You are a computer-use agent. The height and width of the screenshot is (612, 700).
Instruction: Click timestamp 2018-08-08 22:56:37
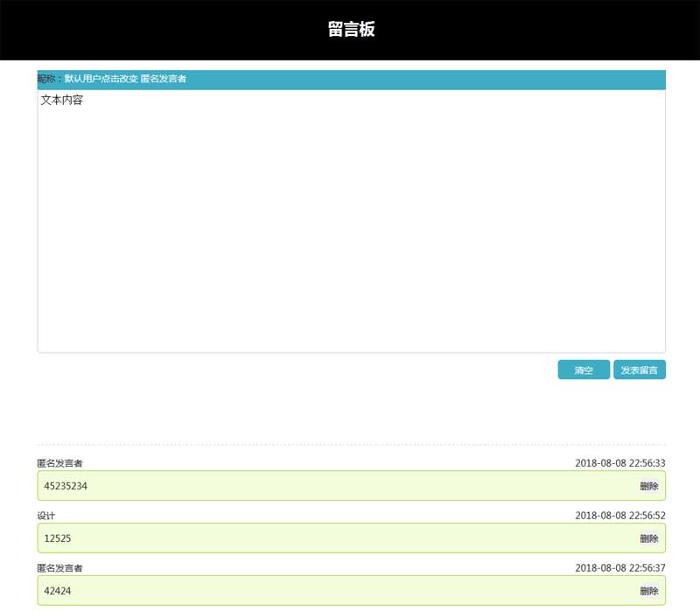(x=620, y=567)
